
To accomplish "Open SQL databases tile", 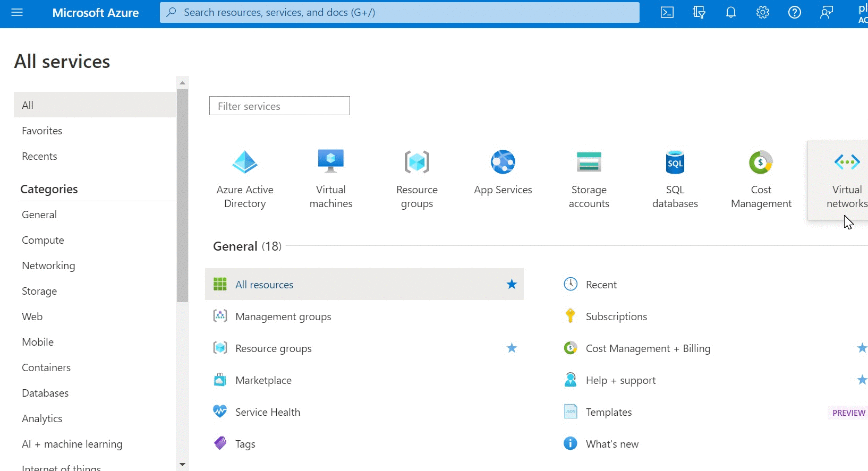I will point(675,179).
